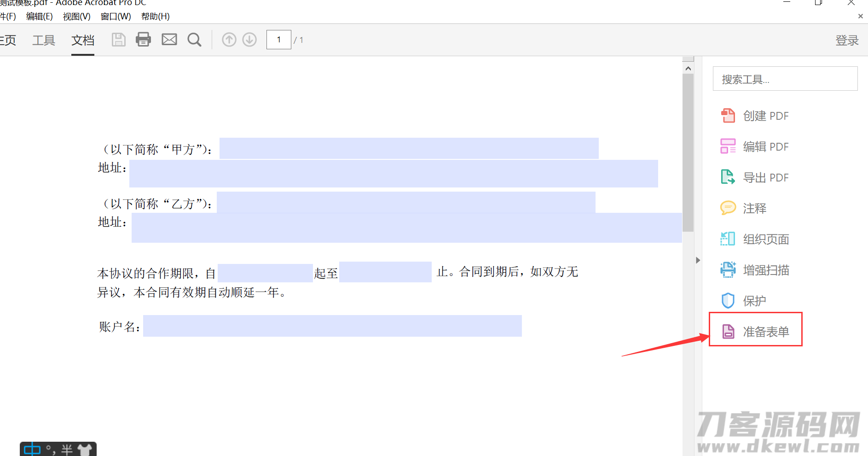Open the Find magnifier icon
The image size is (868, 456).
tap(194, 40)
